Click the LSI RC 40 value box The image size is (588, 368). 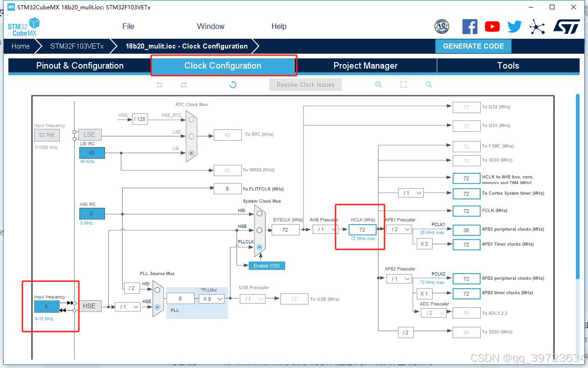click(92, 153)
